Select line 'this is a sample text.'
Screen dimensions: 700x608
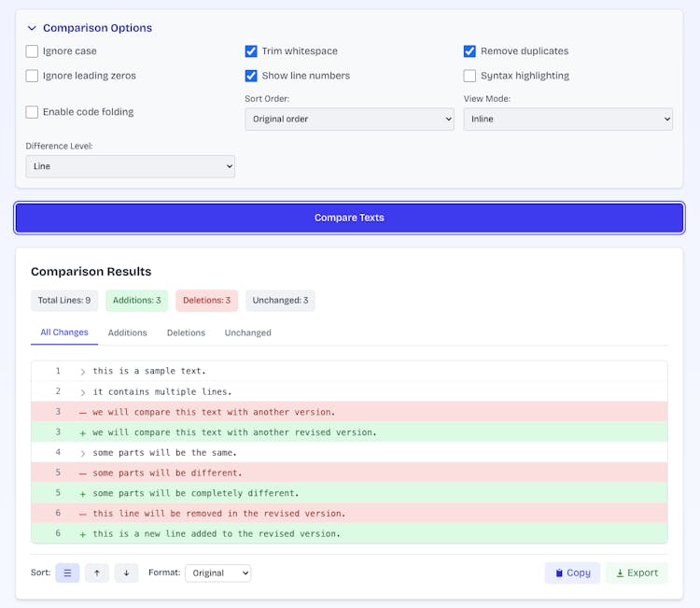click(x=349, y=371)
